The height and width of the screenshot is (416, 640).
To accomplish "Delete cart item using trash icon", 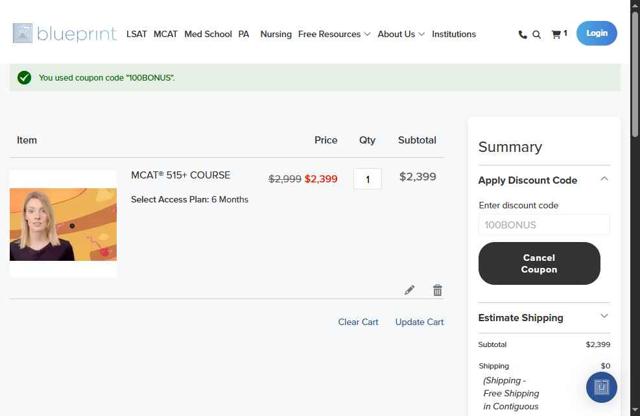I will tap(437, 290).
